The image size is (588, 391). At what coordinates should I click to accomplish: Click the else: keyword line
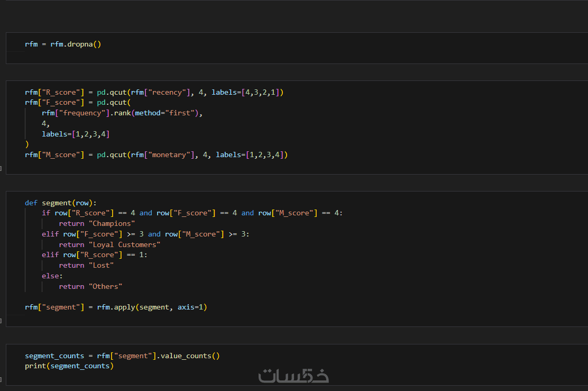pyautogui.click(x=52, y=276)
